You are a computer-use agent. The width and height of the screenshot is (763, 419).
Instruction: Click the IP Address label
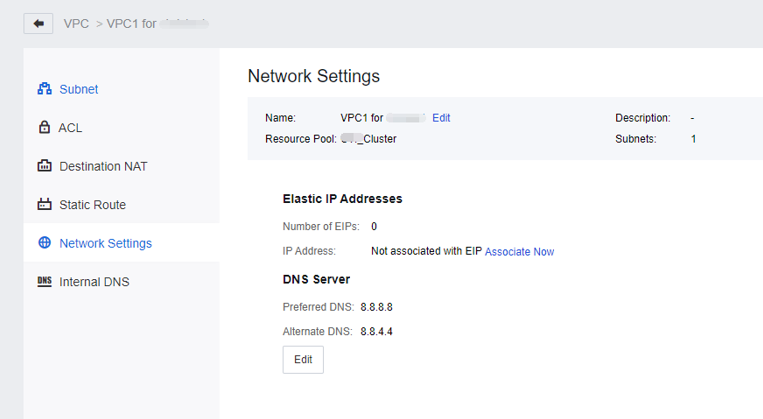[x=309, y=251]
